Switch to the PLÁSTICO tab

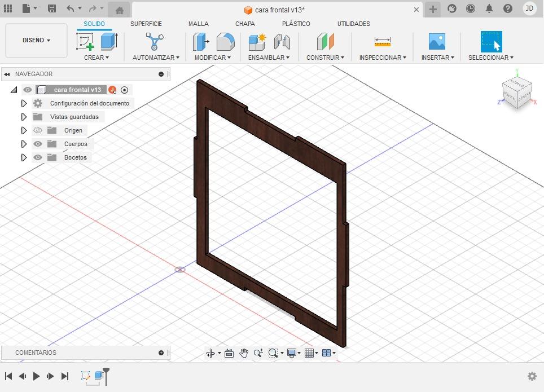pos(296,24)
